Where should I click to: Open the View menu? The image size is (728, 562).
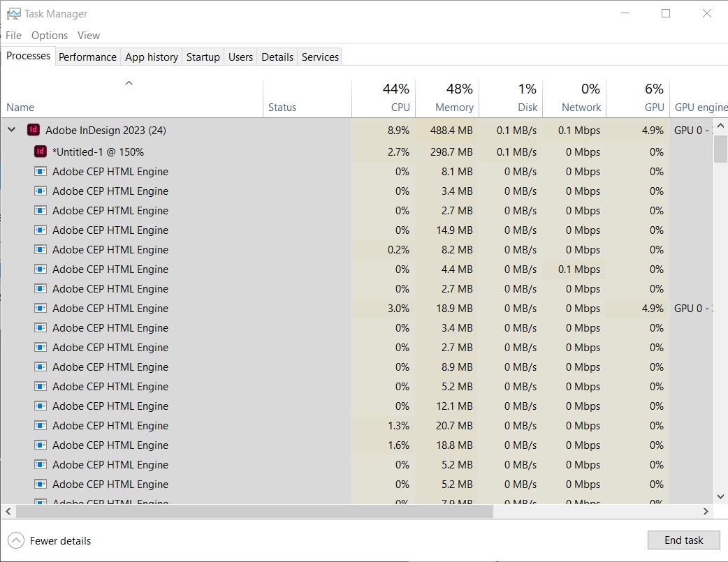click(88, 36)
